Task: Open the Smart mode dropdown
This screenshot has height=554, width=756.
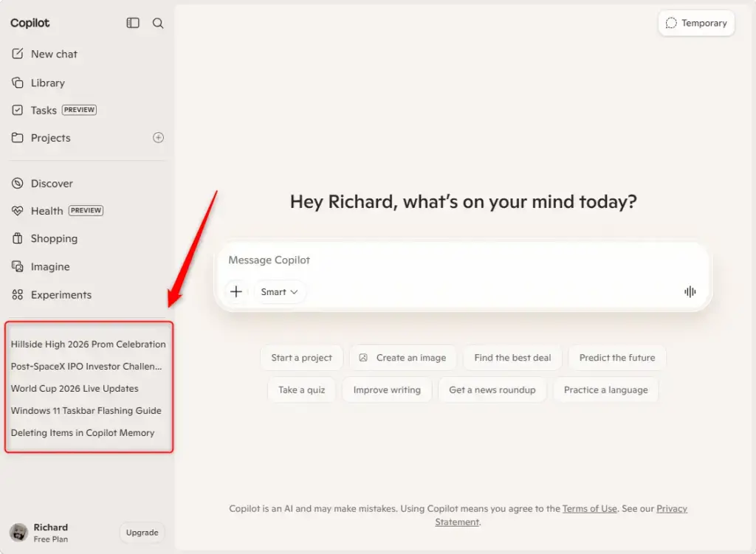Action: pos(279,292)
